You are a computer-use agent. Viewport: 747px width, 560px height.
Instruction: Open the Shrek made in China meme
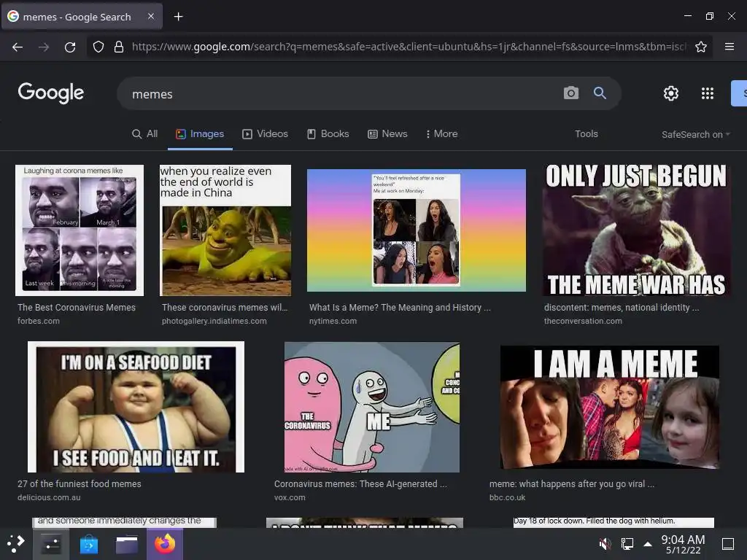225,230
